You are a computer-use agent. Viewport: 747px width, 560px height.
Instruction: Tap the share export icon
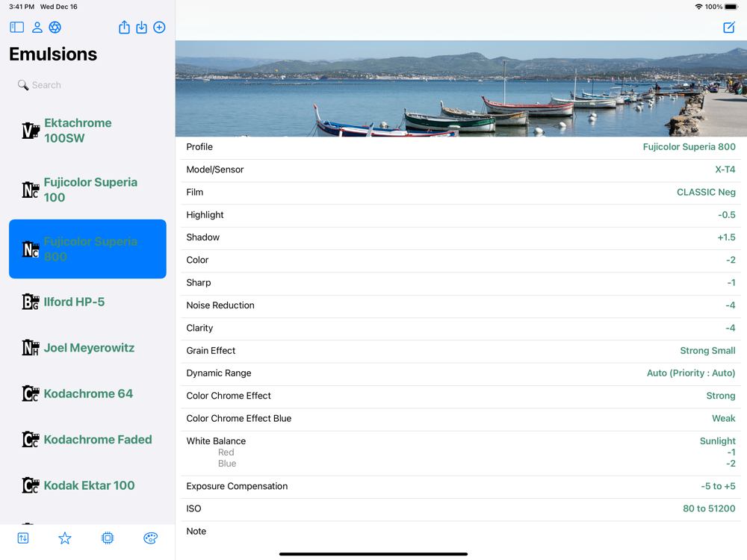pos(124,27)
